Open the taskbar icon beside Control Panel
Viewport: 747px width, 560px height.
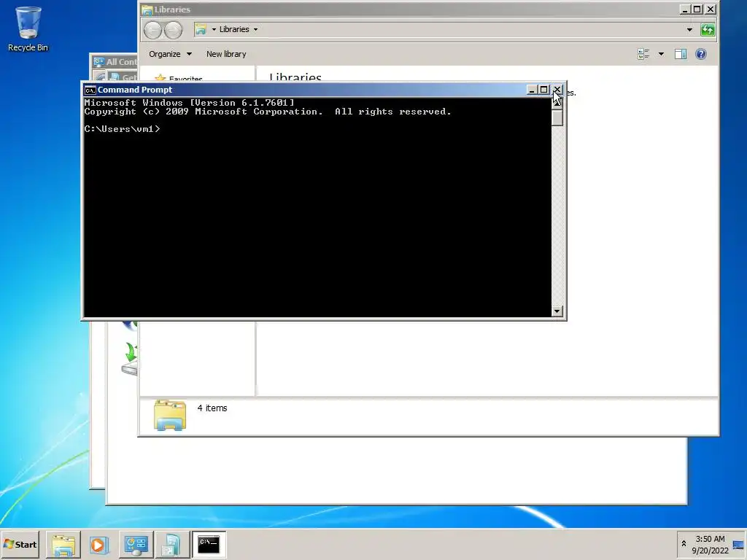pos(172,544)
